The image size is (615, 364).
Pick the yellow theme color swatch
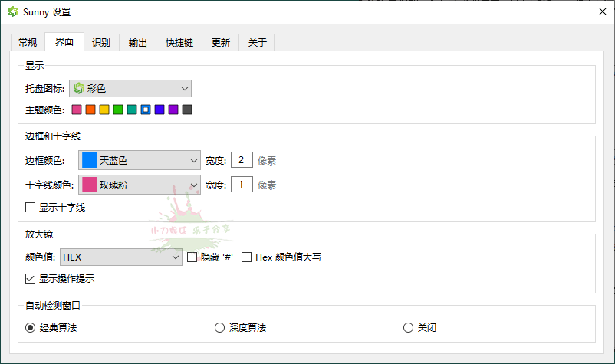click(x=104, y=110)
